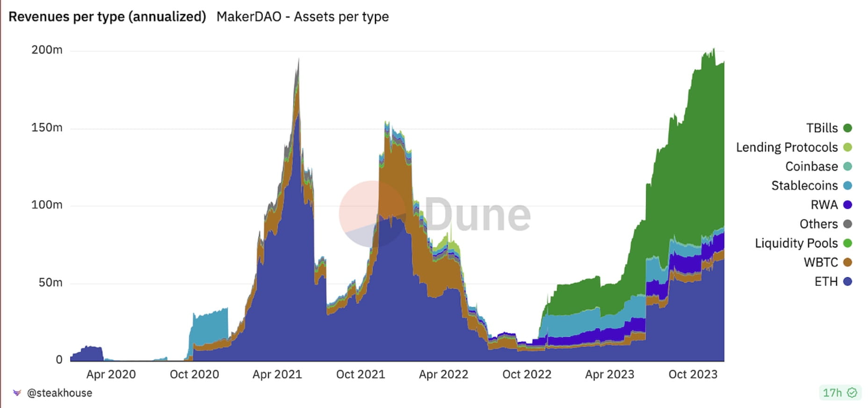Viewport: 868px width, 408px height.
Task: Click the verified checkmark icon
Action: (852, 393)
